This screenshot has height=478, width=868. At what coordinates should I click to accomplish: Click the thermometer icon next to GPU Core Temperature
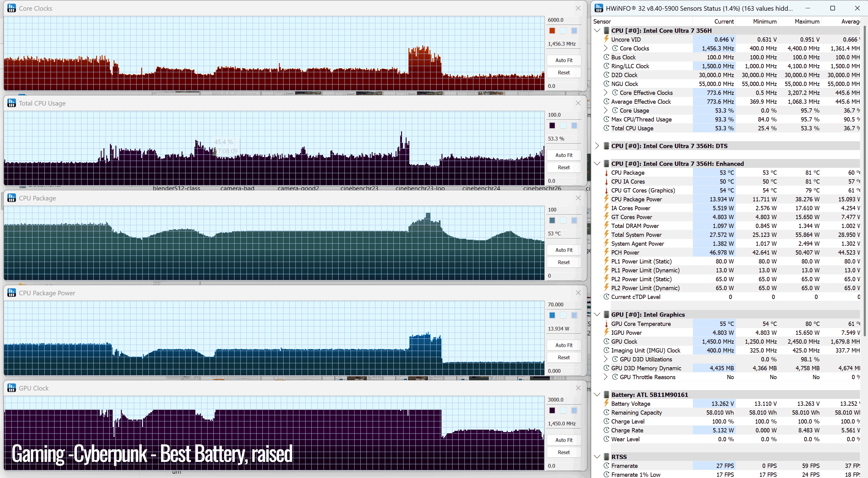click(x=607, y=324)
